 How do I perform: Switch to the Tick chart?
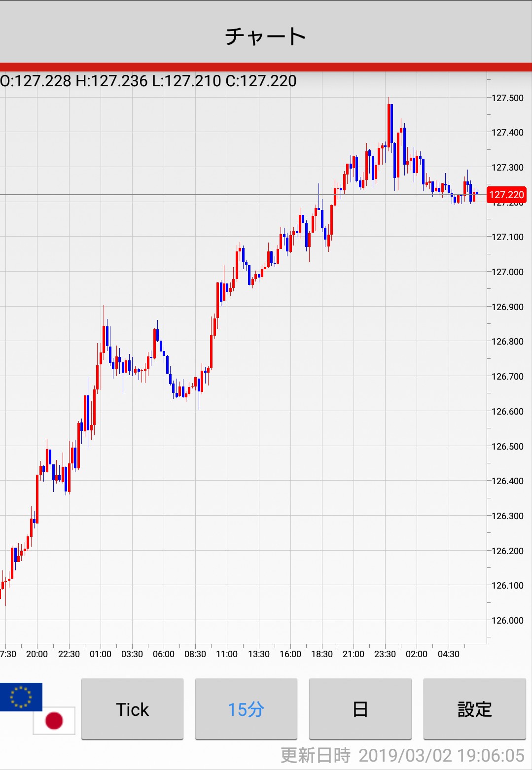[132, 709]
